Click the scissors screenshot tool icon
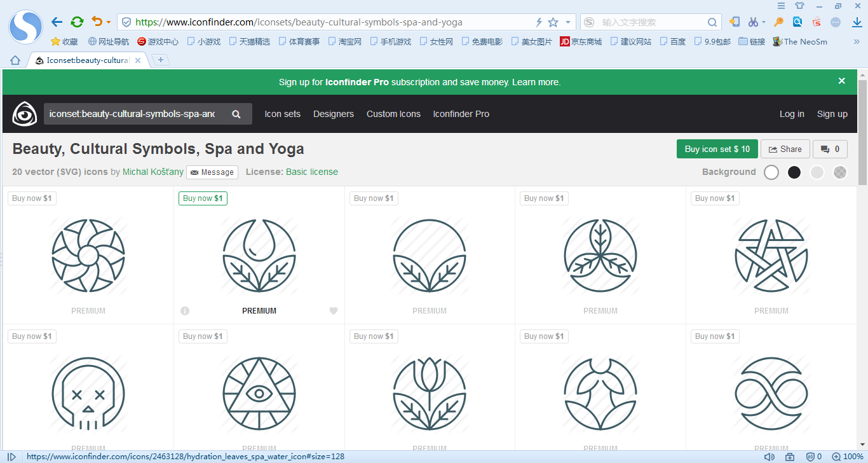 753,22
